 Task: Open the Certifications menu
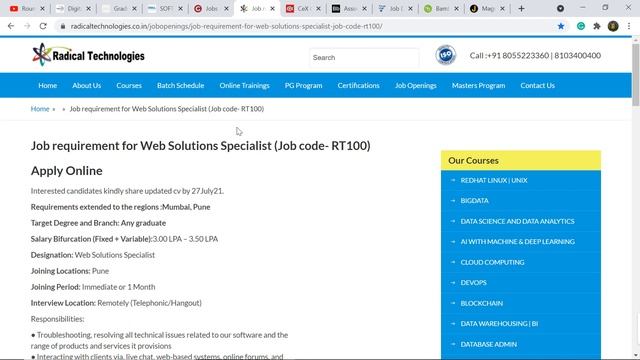[x=358, y=85]
